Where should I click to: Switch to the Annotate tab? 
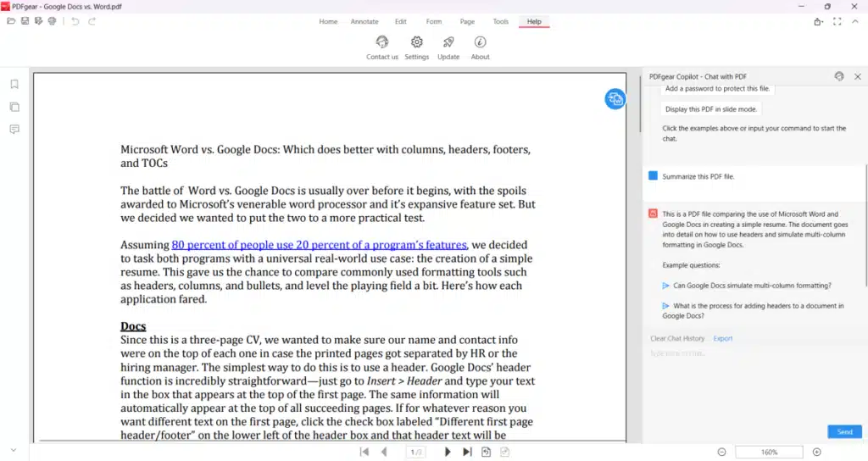[364, 21]
